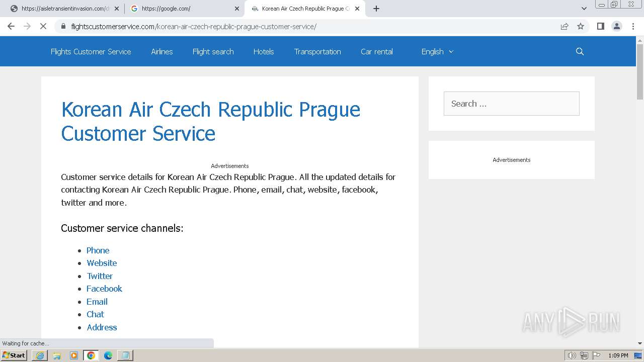Open File Explorer folder in taskbar

point(57,355)
